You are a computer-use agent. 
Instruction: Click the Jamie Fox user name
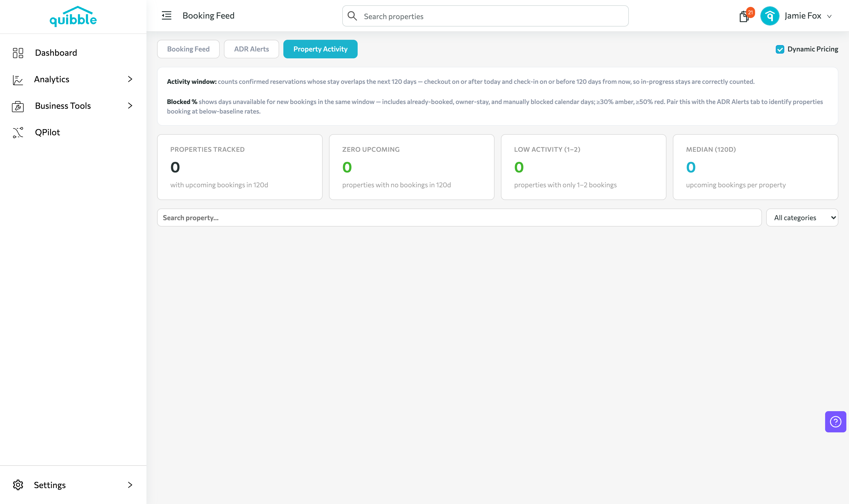[803, 16]
